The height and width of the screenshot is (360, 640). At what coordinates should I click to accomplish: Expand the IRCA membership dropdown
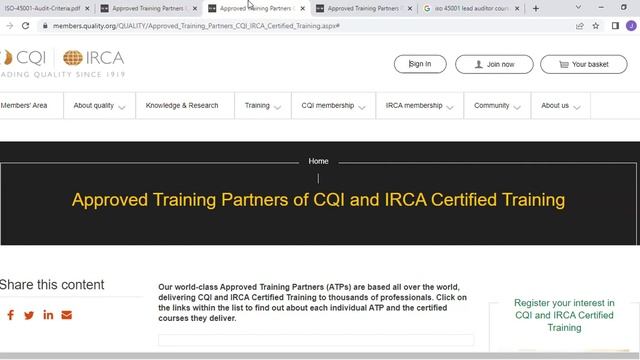click(x=419, y=106)
